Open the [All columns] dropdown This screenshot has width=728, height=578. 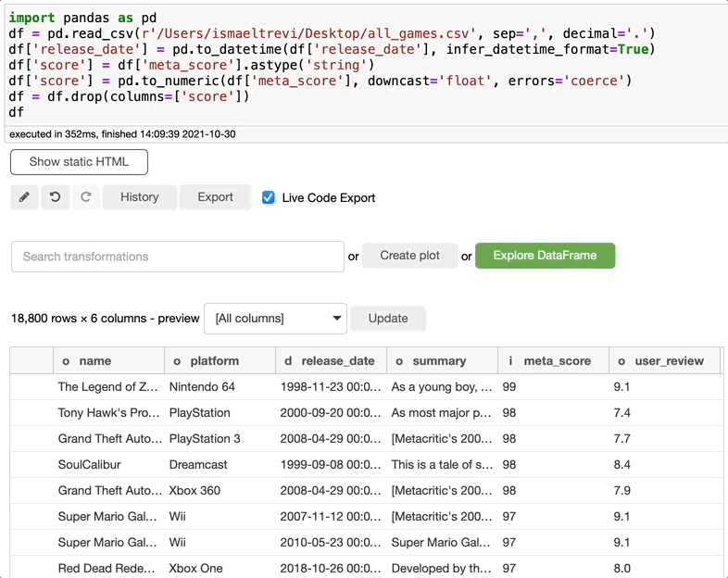click(x=275, y=319)
